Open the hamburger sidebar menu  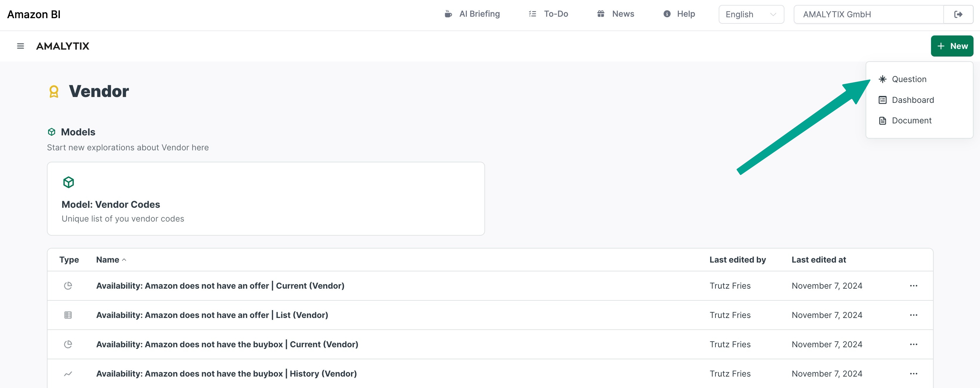point(21,46)
